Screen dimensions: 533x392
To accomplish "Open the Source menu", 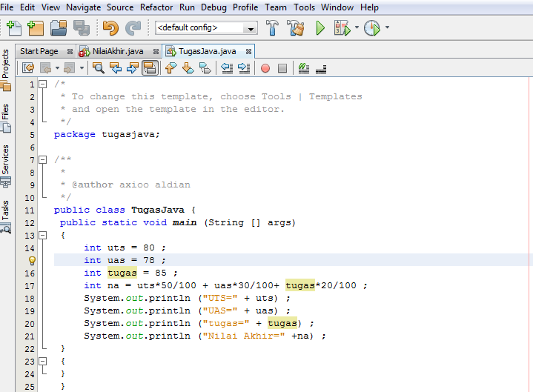I will point(120,7).
